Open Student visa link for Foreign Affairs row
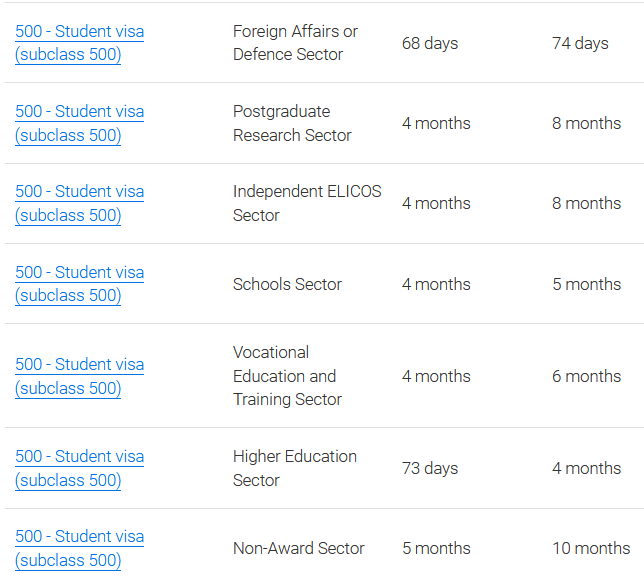The height and width of the screenshot is (575, 644). (79, 43)
